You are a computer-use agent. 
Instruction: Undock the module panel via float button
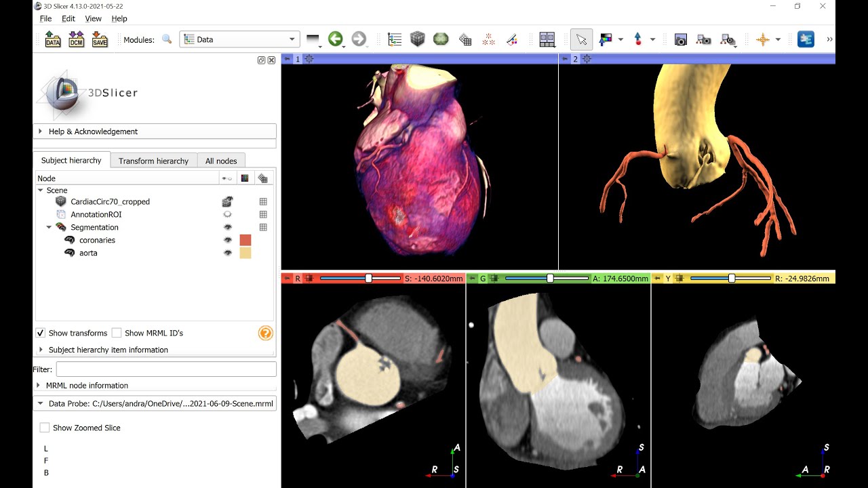click(x=261, y=60)
